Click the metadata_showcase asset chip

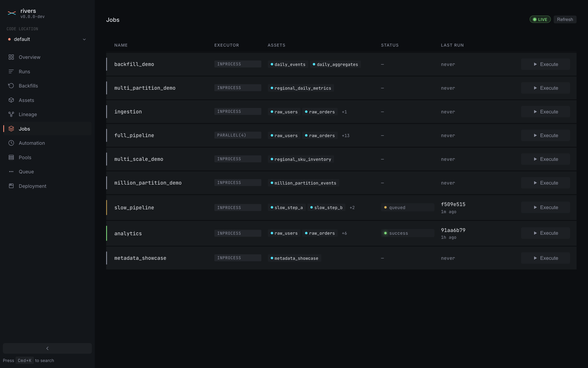295,258
